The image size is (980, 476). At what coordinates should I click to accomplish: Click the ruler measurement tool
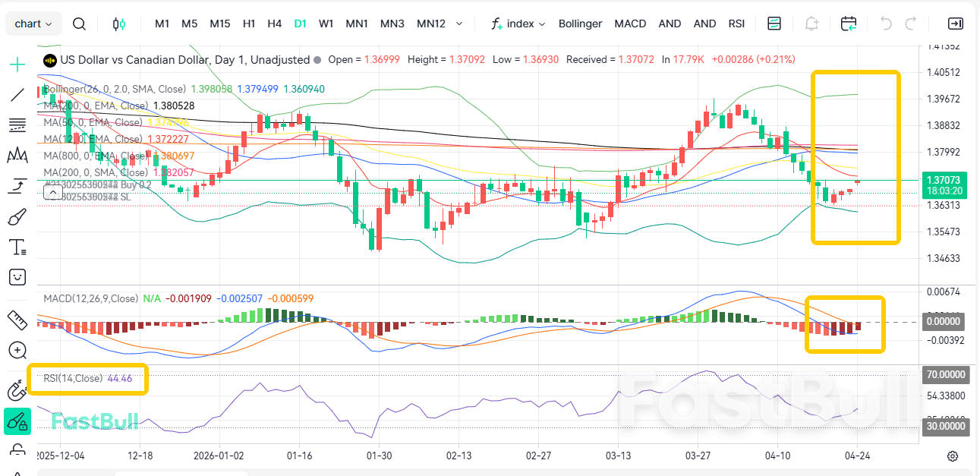pyautogui.click(x=17, y=320)
